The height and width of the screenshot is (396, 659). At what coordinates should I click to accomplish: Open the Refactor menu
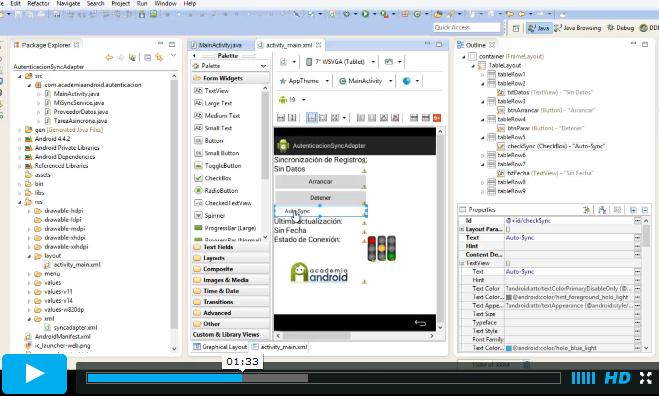coord(38,3)
